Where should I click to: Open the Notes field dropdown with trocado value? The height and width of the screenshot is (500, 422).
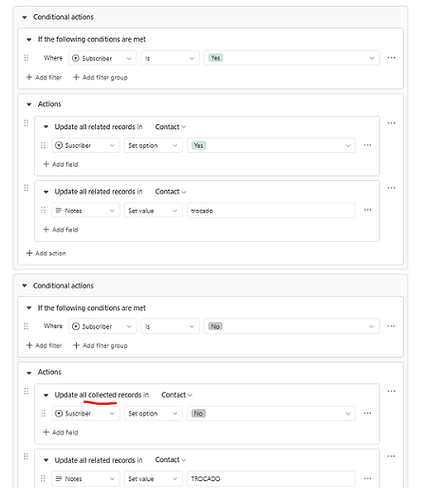(x=85, y=211)
